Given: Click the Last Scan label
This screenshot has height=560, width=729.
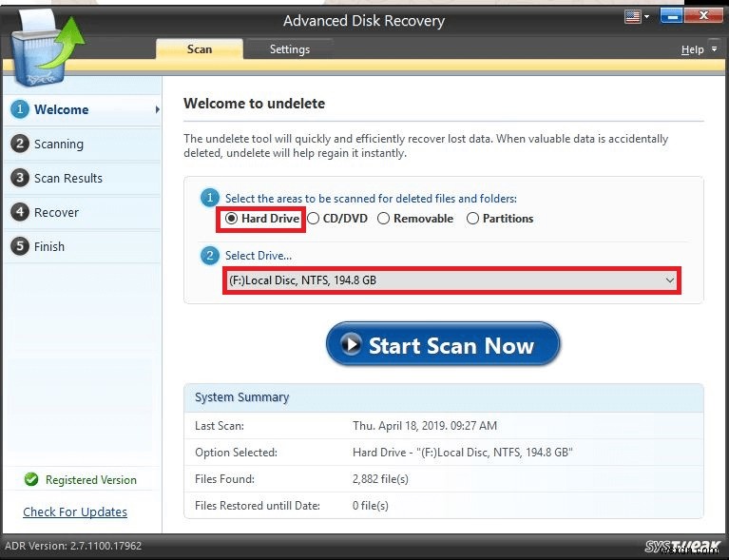Looking at the screenshot, I should pos(219,426).
